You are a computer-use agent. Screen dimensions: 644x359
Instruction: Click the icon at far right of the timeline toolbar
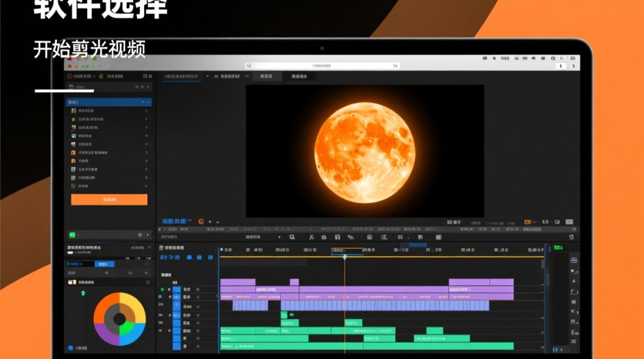(571, 237)
